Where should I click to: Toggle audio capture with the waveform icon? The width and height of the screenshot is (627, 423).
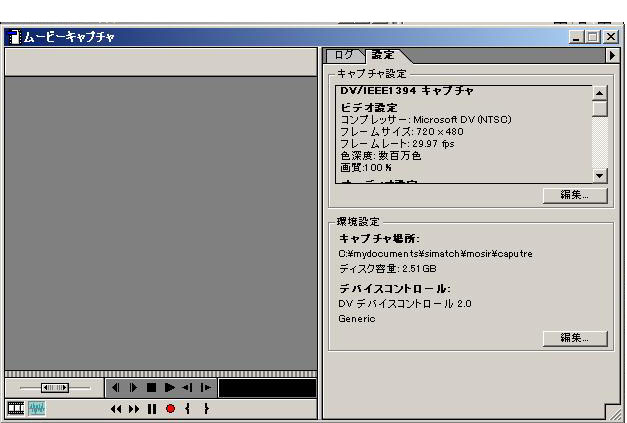[x=37, y=408]
